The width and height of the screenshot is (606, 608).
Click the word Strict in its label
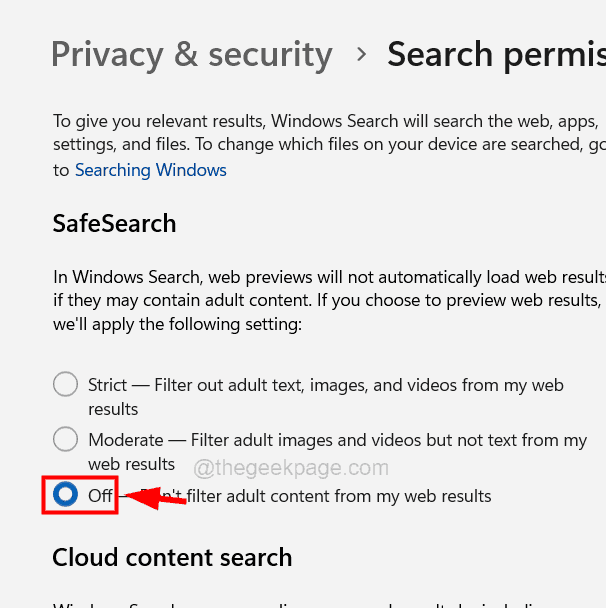107,385
